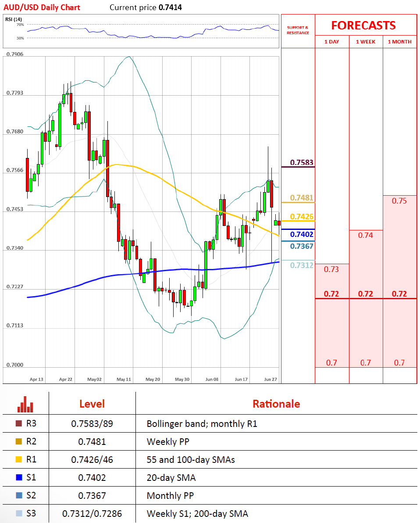
Task: Click the S3 row label
Action: [31, 514]
